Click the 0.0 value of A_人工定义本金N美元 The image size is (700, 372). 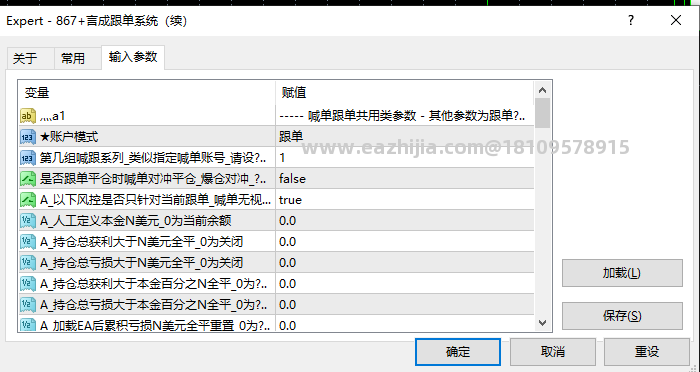click(288, 221)
